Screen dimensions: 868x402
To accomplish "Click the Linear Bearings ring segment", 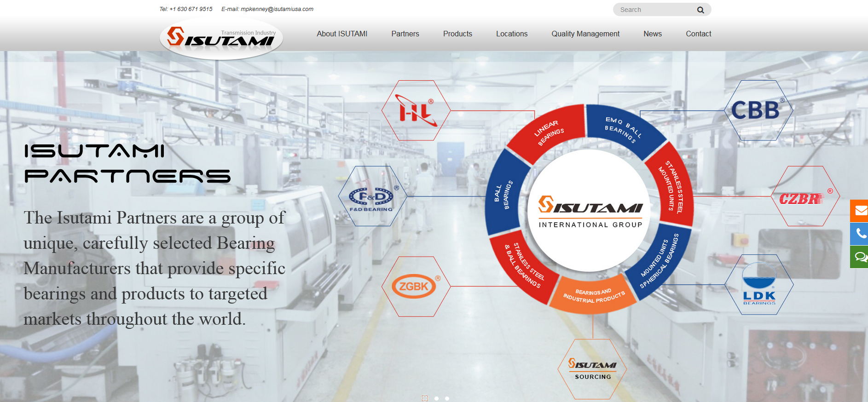I will 548,132.
